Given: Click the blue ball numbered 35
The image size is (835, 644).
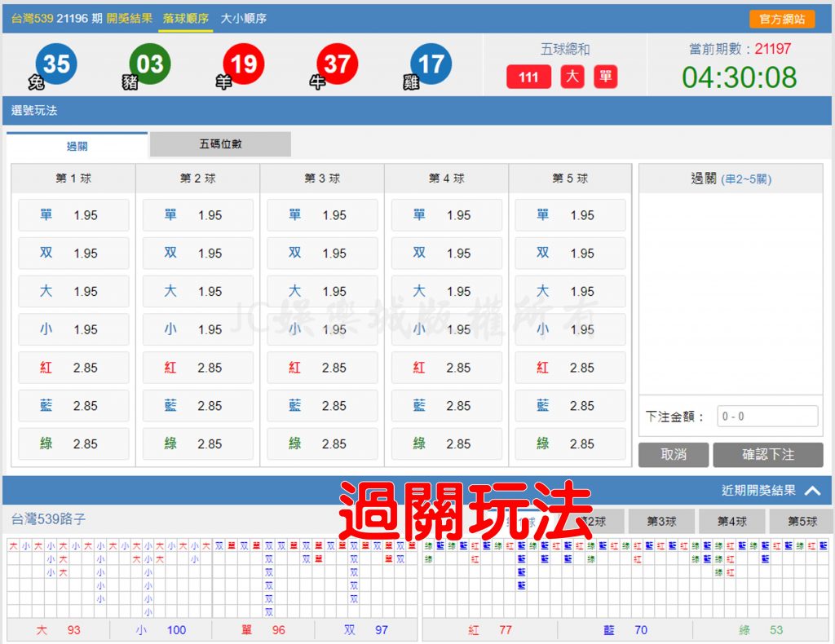Looking at the screenshot, I should 56,64.
